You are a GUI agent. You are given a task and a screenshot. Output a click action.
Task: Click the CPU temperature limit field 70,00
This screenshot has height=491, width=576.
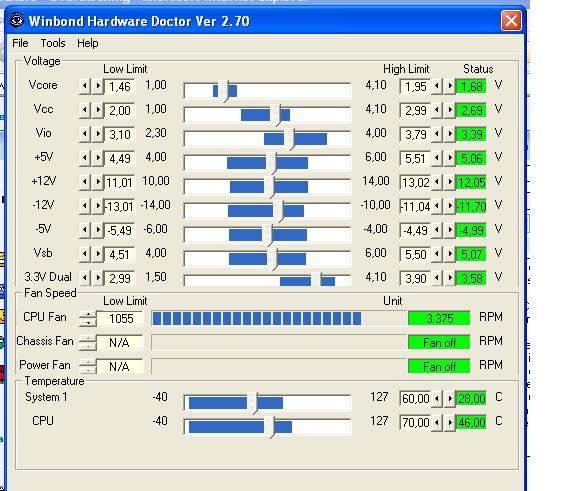[415, 423]
